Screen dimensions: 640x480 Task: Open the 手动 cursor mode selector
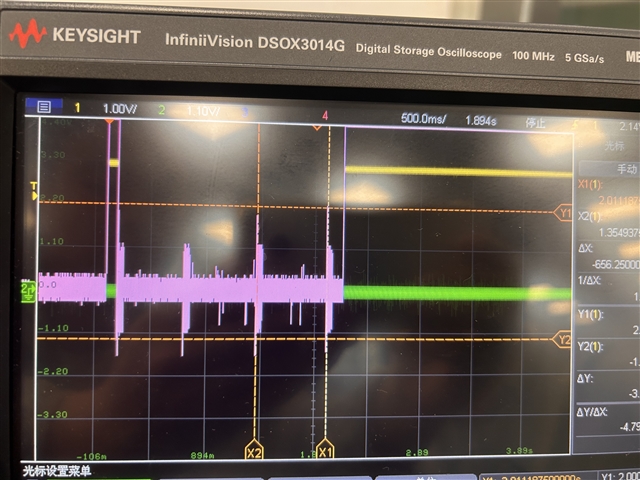coord(608,169)
